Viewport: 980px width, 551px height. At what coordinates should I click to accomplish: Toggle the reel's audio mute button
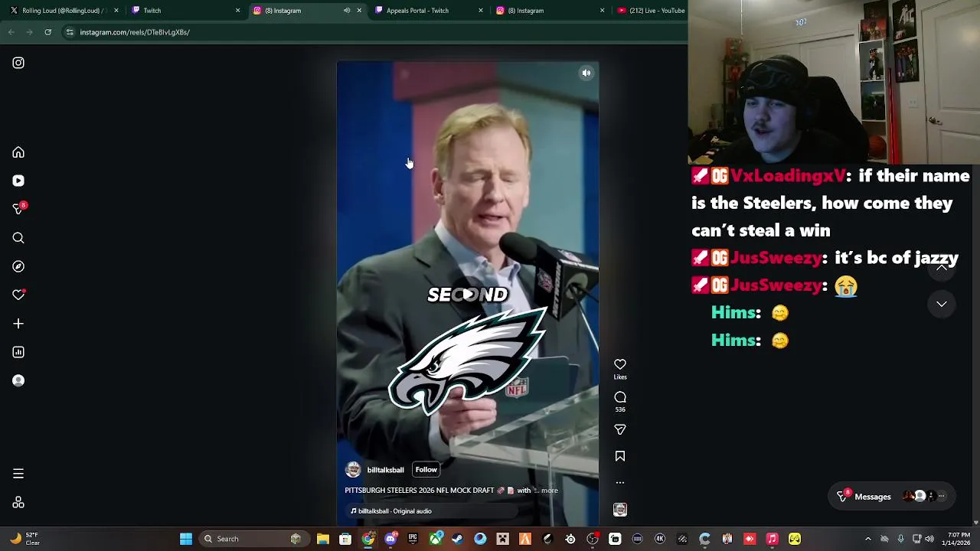(586, 73)
